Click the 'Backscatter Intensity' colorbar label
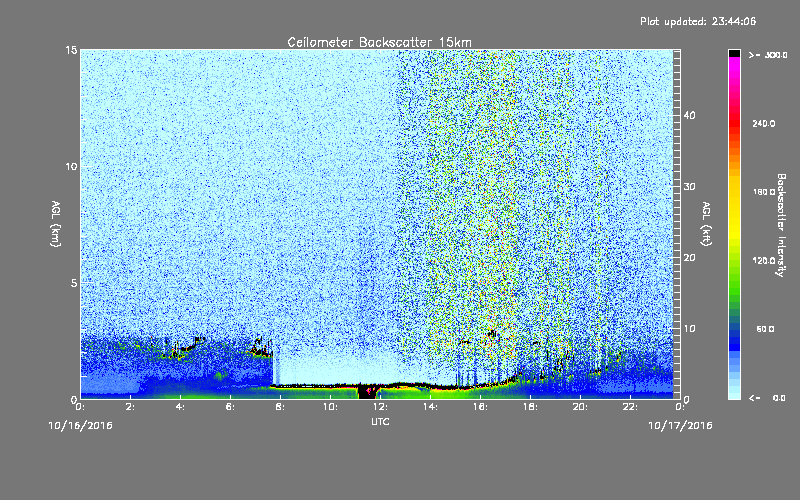 click(x=781, y=225)
